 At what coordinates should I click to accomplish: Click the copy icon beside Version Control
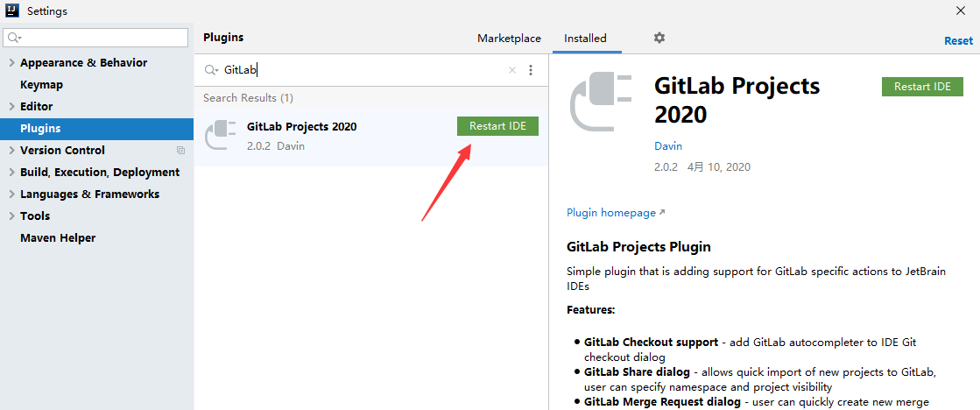tap(180, 150)
